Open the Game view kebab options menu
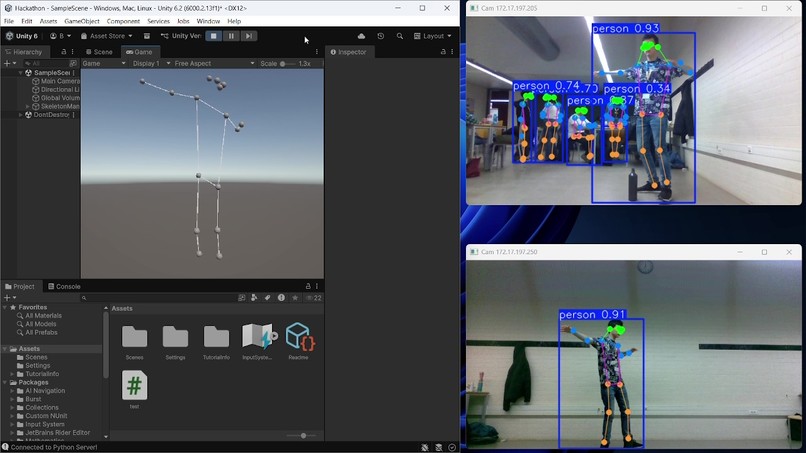 (317, 52)
